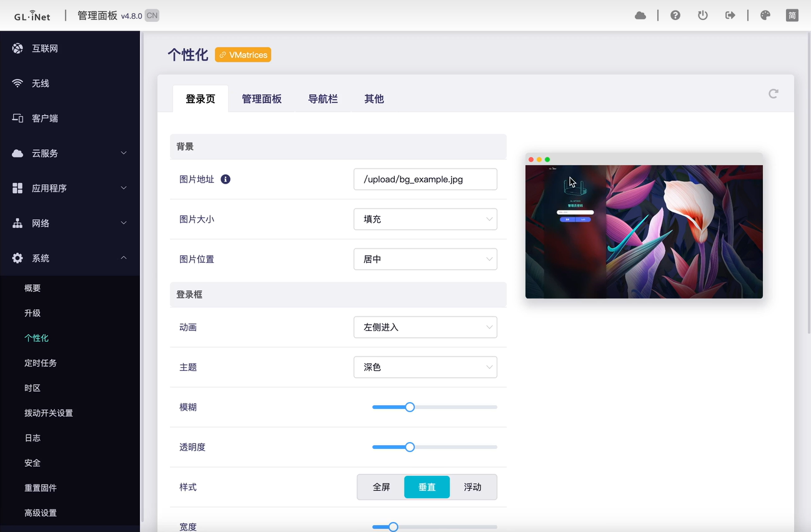Click the info icon beside 图片地址
This screenshot has height=532, width=811.
(226, 179)
